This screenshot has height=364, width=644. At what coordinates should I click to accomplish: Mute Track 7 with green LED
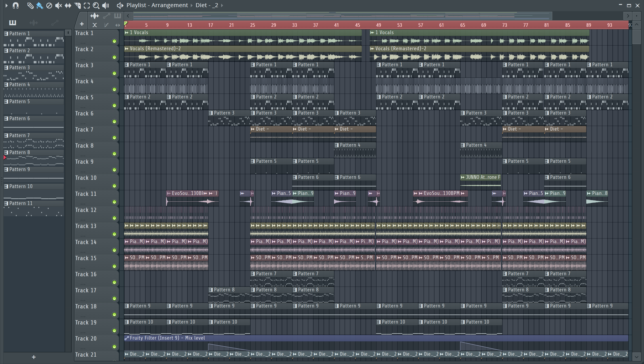pyautogui.click(x=114, y=138)
